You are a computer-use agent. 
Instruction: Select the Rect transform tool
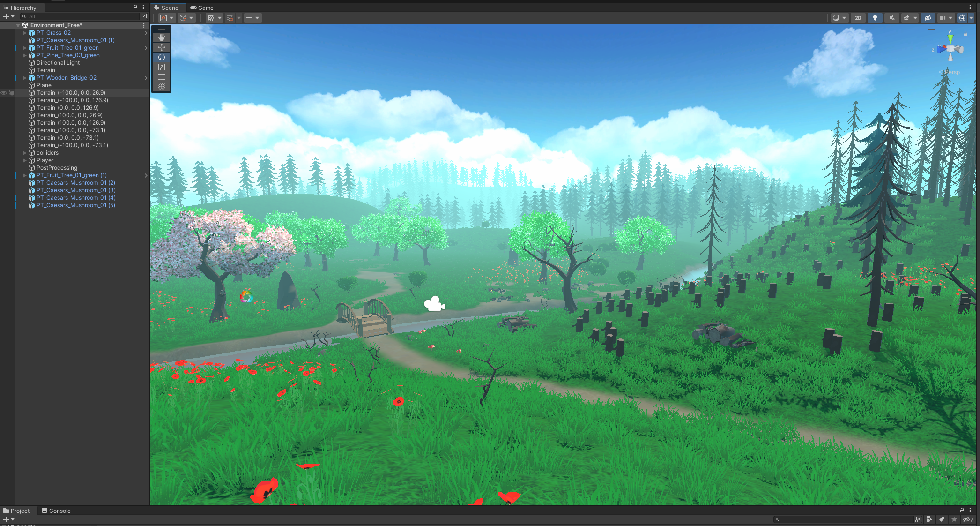(x=162, y=77)
